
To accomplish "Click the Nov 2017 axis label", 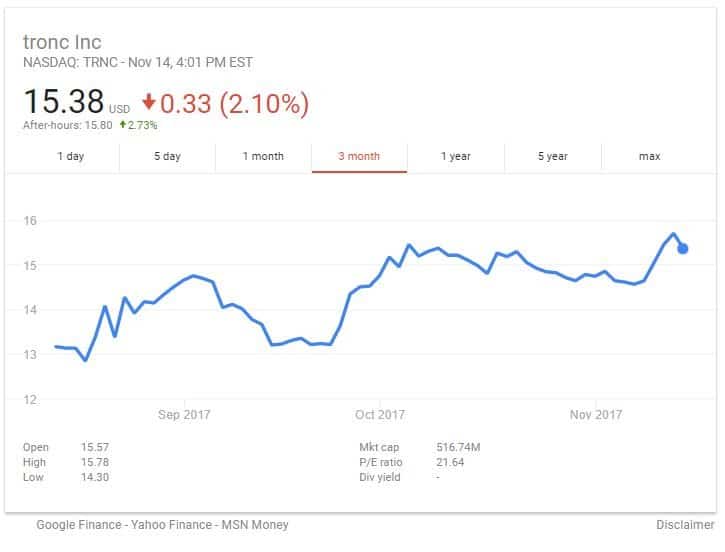I will point(596,414).
